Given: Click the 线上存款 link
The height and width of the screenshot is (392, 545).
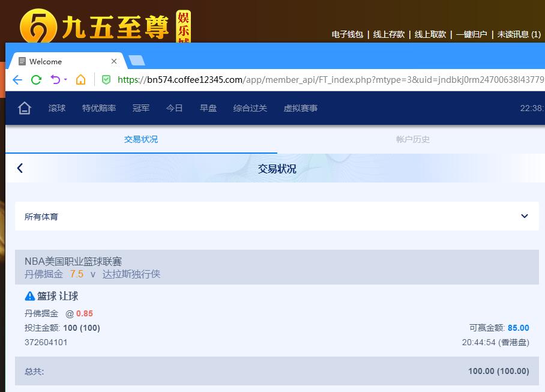Looking at the screenshot, I should click(389, 35).
